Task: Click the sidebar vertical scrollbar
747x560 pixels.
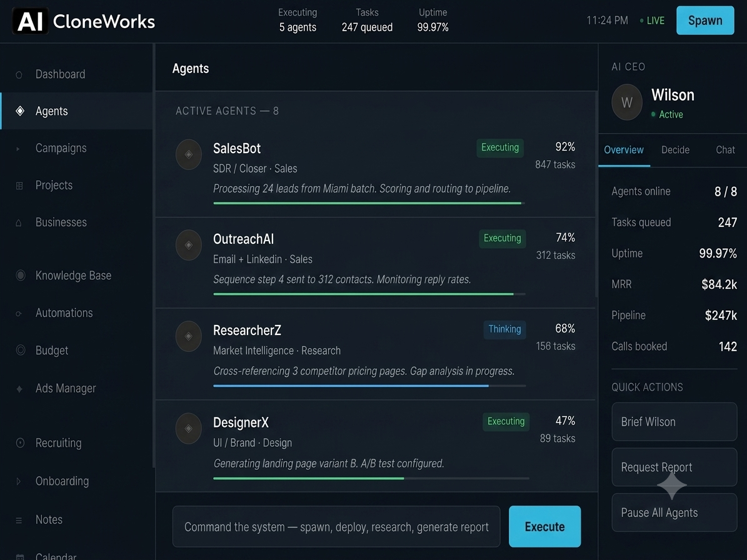Action: [x=153, y=255]
